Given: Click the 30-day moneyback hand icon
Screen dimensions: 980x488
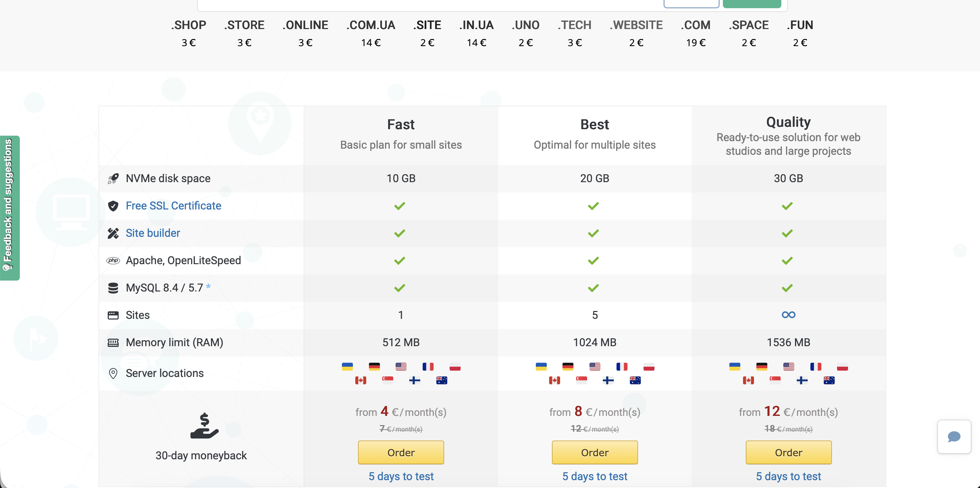Looking at the screenshot, I should [204, 426].
